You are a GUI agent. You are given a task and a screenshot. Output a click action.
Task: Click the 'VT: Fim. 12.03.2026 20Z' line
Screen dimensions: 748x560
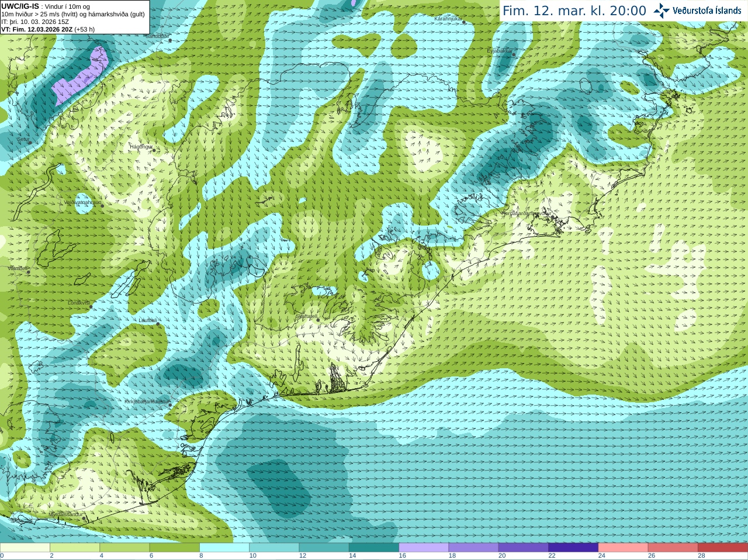48,29
